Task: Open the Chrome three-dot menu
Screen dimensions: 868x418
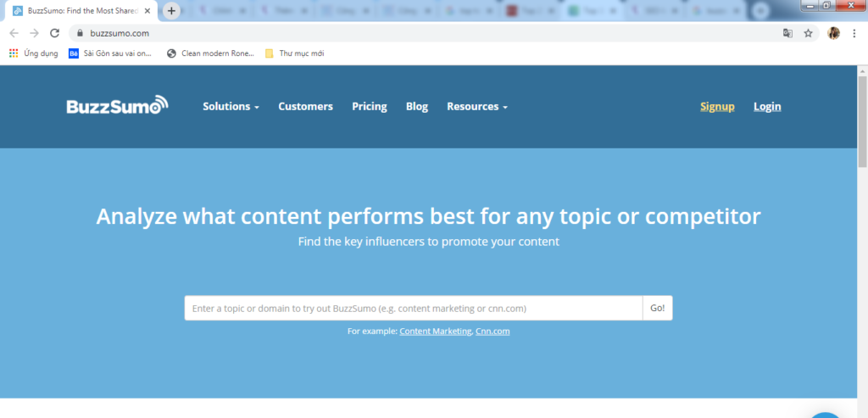Action: [854, 33]
